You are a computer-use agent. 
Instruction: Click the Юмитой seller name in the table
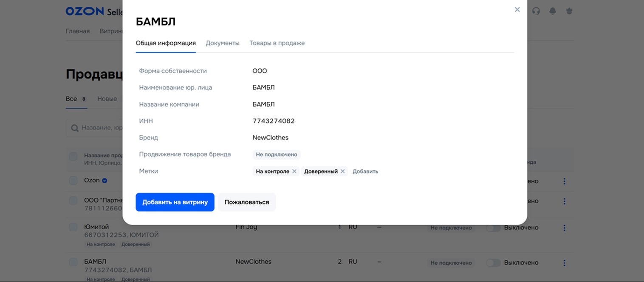96,227
